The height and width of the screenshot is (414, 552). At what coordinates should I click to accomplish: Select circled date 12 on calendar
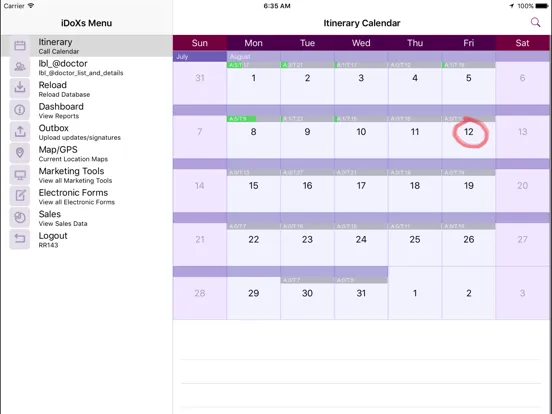[469, 132]
